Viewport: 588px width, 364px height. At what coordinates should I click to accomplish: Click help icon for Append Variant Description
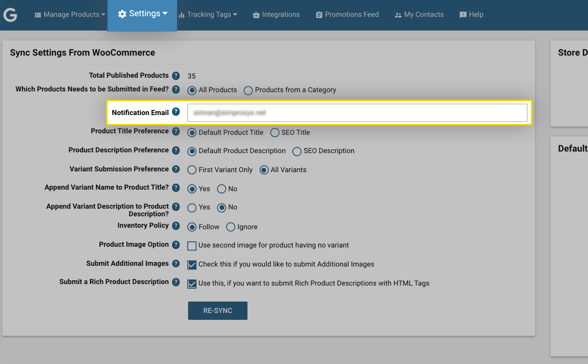coord(176,207)
